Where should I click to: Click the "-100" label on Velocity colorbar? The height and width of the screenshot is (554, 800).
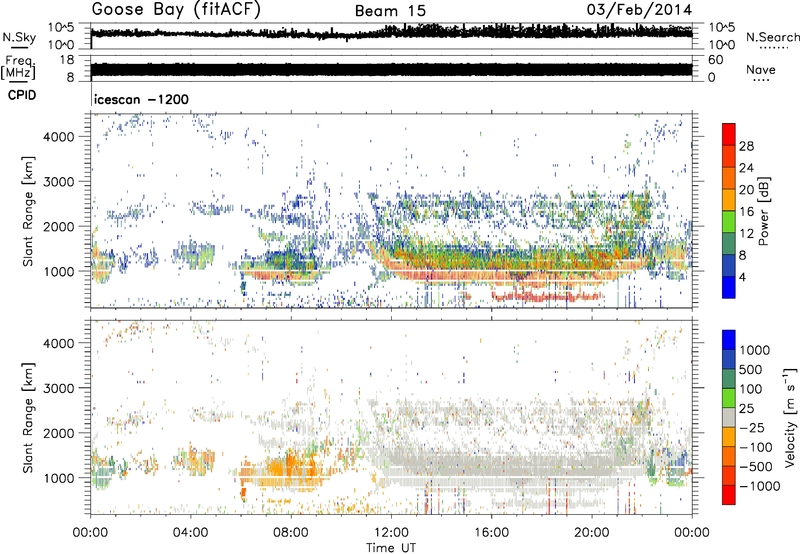click(756, 447)
